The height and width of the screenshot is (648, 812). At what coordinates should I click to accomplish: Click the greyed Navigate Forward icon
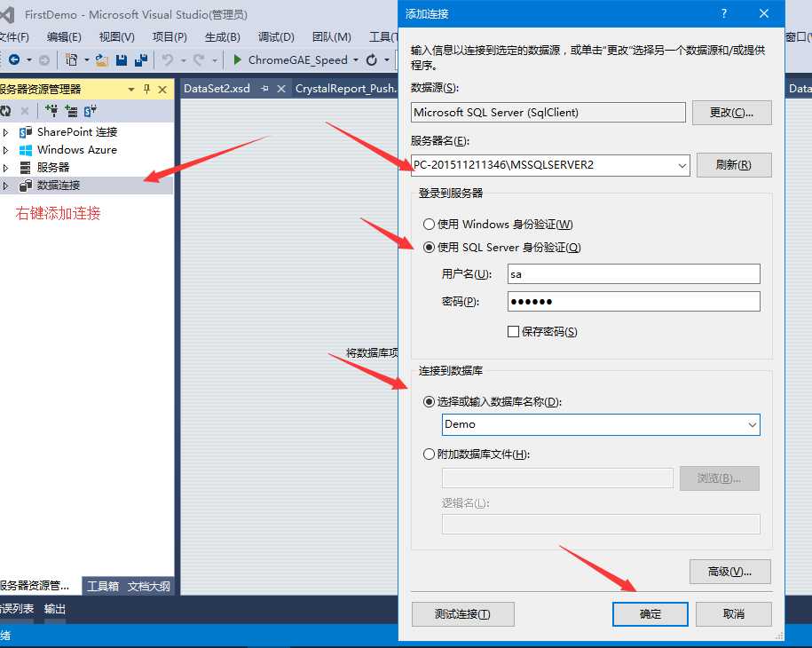[x=44, y=60]
